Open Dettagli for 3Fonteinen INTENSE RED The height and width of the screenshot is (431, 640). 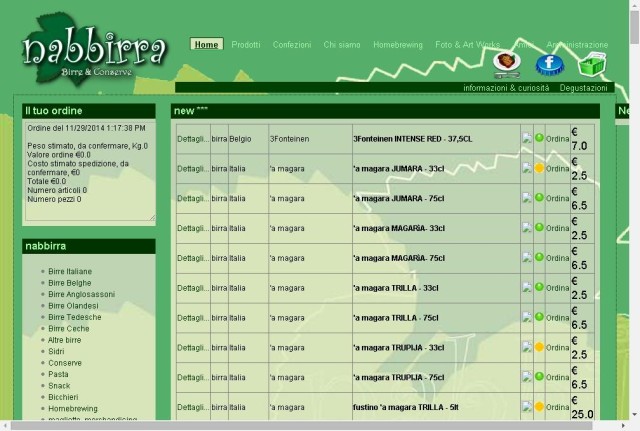point(193,139)
